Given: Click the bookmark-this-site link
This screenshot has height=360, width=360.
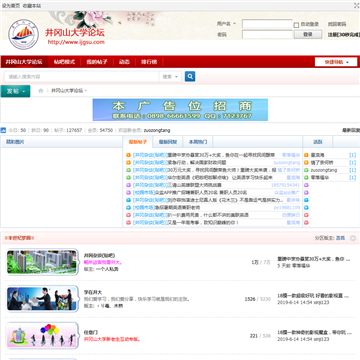Looking at the screenshot, I should coord(32,6).
